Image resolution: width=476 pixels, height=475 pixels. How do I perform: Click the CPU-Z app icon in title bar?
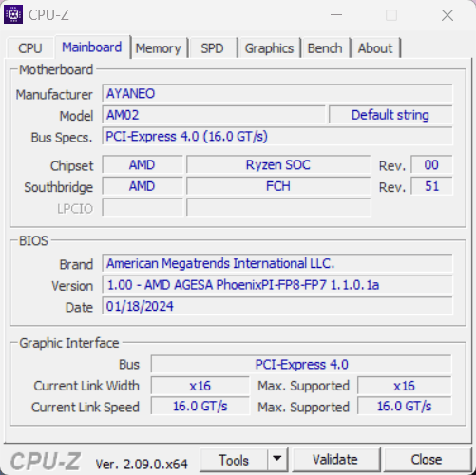[13, 14]
